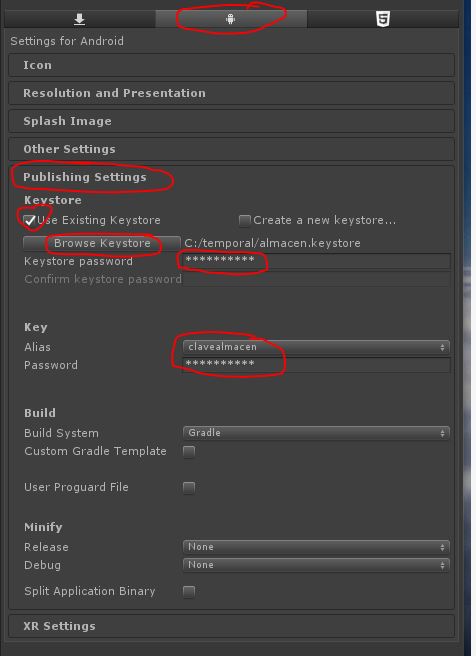
Task: Click the Build System label
Action: point(61,433)
